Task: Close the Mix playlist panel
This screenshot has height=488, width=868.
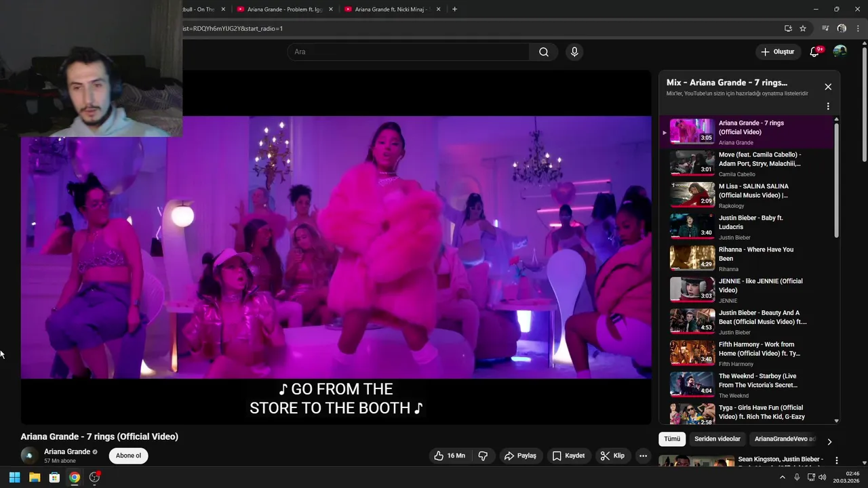Action: 828,87
